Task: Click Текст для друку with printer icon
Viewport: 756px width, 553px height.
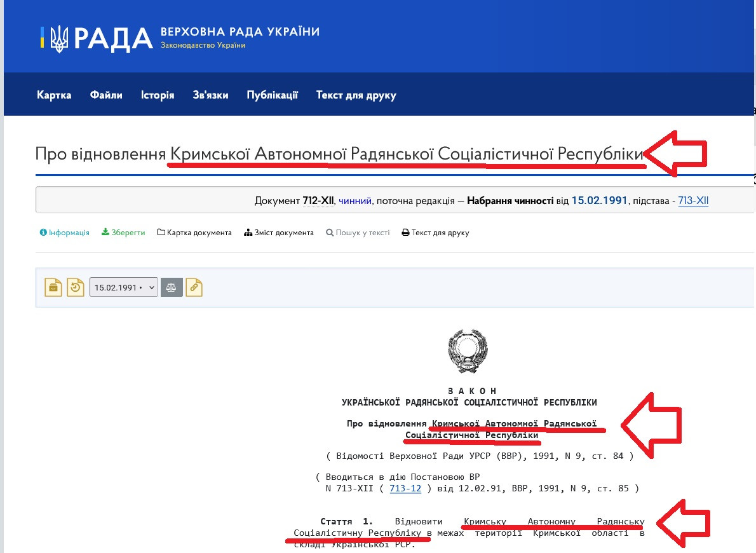Action: tap(435, 233)
